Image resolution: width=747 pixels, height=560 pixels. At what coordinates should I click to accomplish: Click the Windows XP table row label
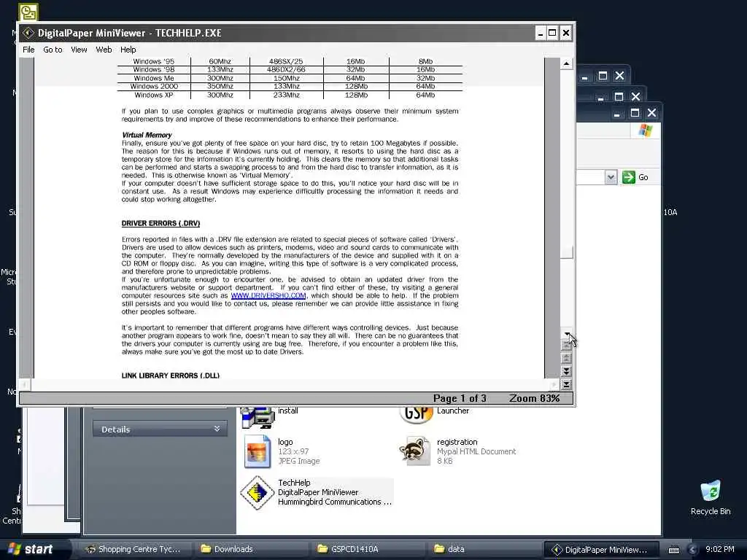click(153, 96)
